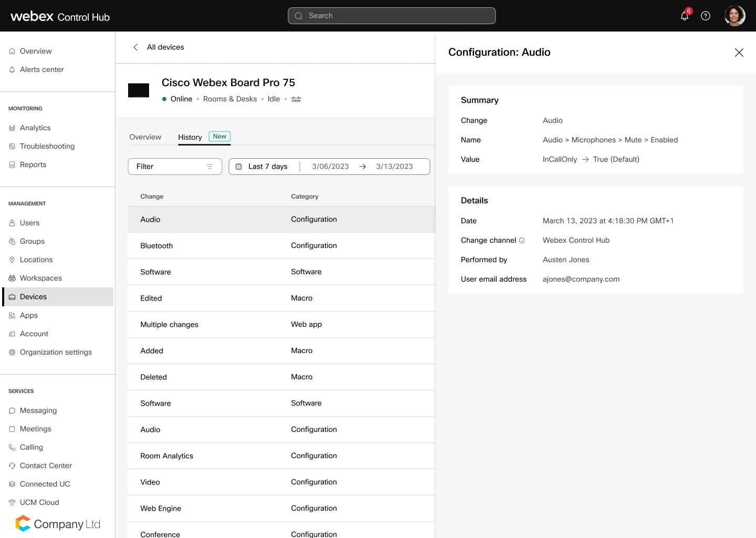This screenshot has height=538, width=756.
Task: Select the Edited Macro row
Action: click(281, 298)
